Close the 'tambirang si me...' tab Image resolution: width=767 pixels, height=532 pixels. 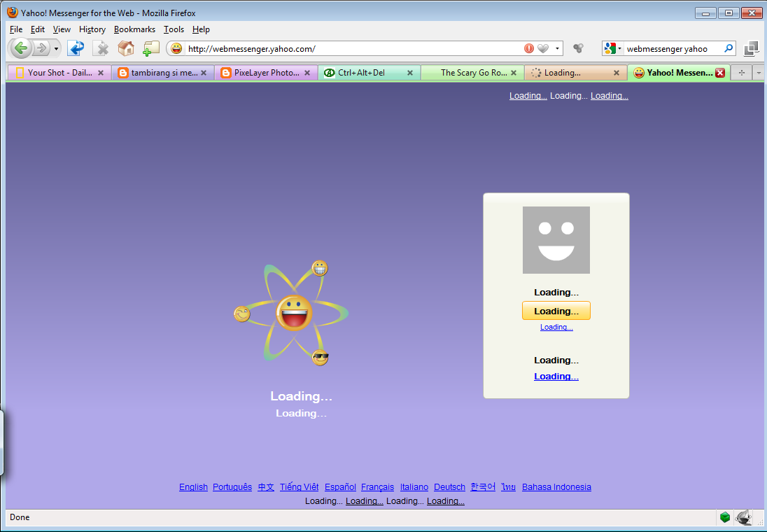pyautogui.click(x=204, y=72)
